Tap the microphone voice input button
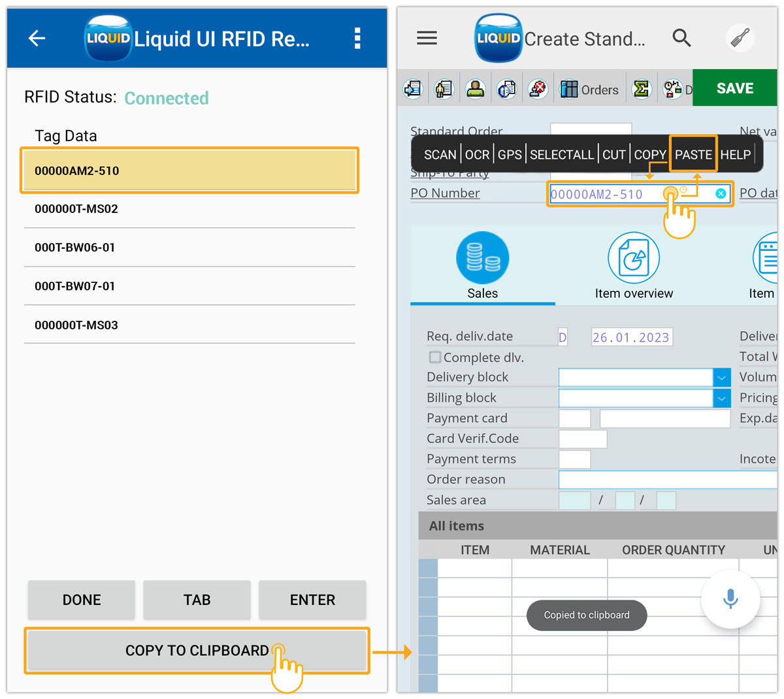This screenshot has width=784, height=699. tap(730, 598)
